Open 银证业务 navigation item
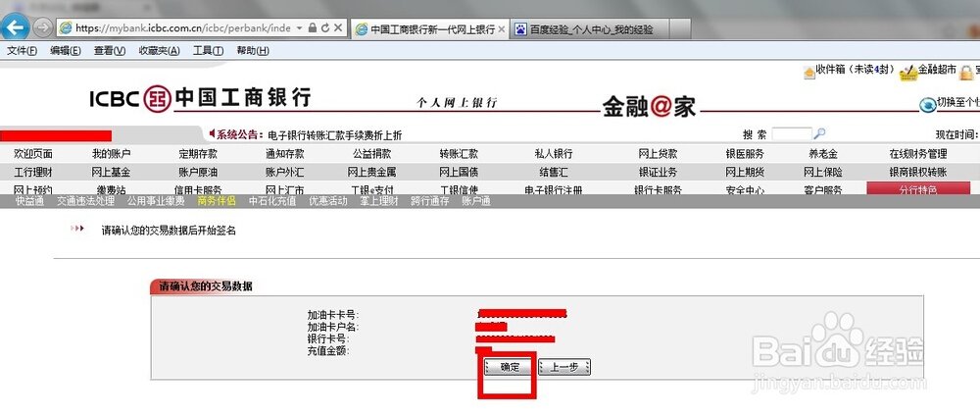Image resolution: width=980 pixels, height=416 pixels. point(658,172)
